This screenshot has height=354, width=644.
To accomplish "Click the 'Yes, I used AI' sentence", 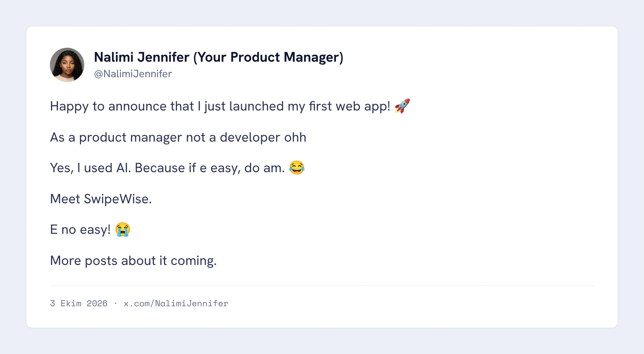I will pos(177,168).
